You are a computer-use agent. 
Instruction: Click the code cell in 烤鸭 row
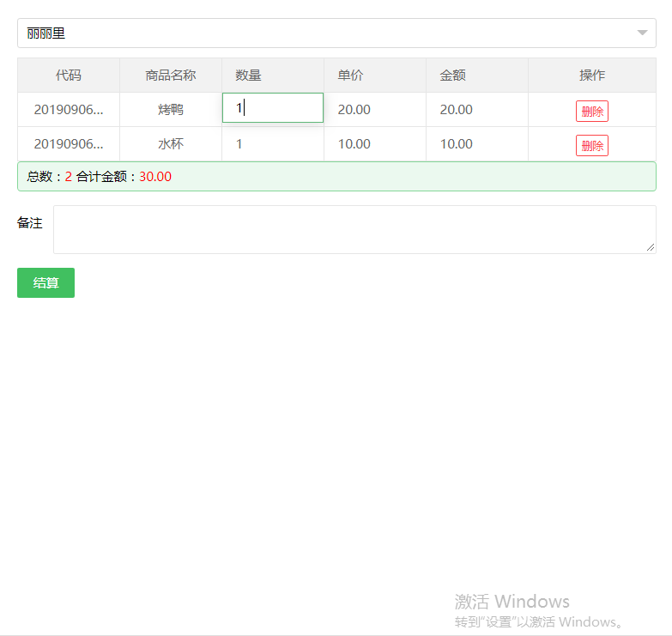pos(69,110)
